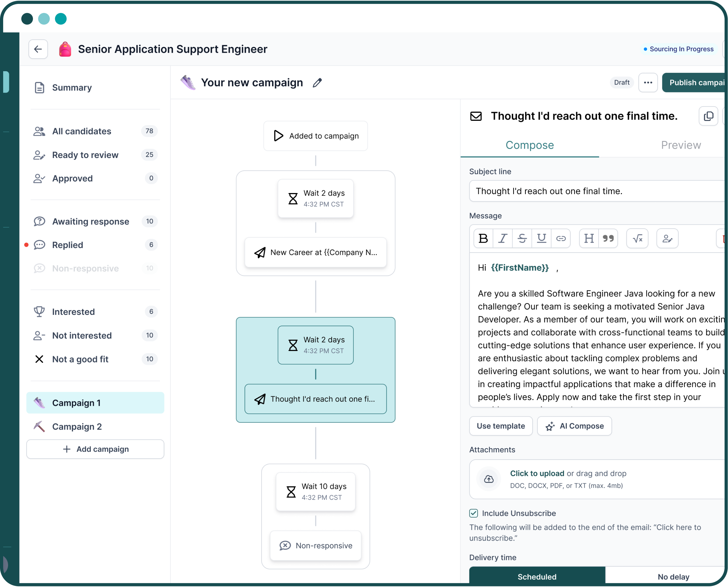Apply italic formatting to message
The height and width of the screenshot is (587, 728).
(x=503, y=238)
